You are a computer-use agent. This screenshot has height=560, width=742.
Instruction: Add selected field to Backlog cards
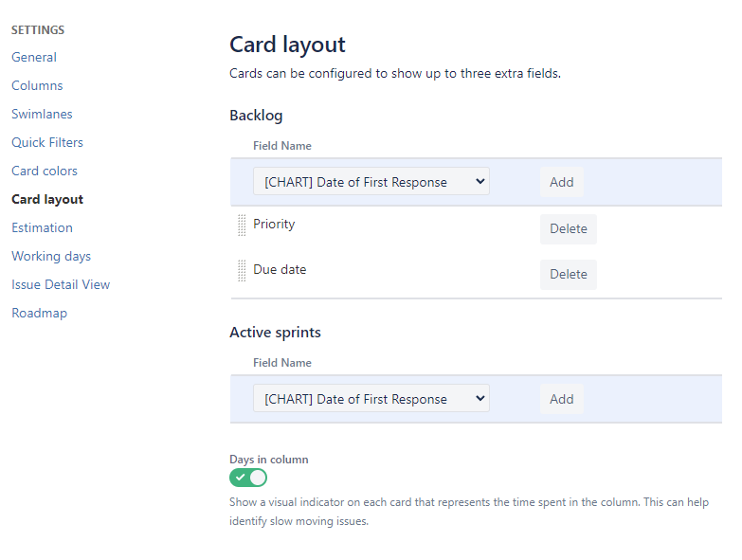pos(562,182)
